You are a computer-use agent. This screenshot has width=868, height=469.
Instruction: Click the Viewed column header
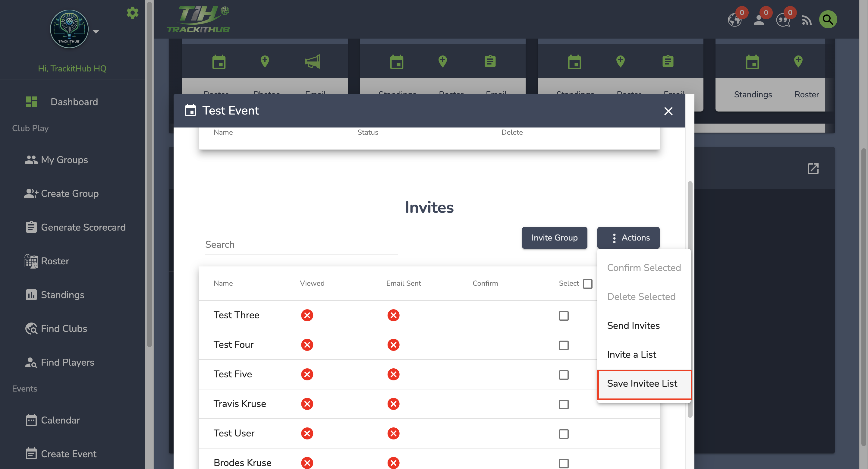pyautogui.click(x=312, y=283)
